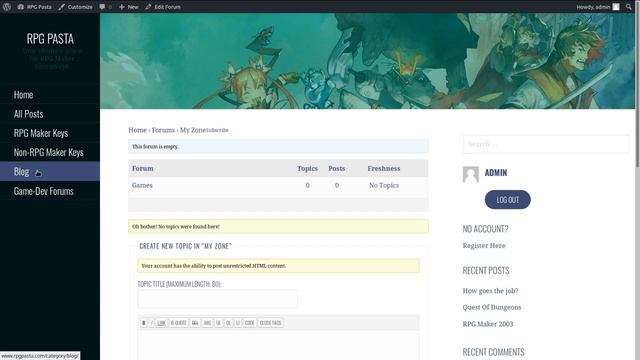Click the RPG PASTA site title
Image resolution: width=640 pixels, height=360 pixels.
point(50,39)
